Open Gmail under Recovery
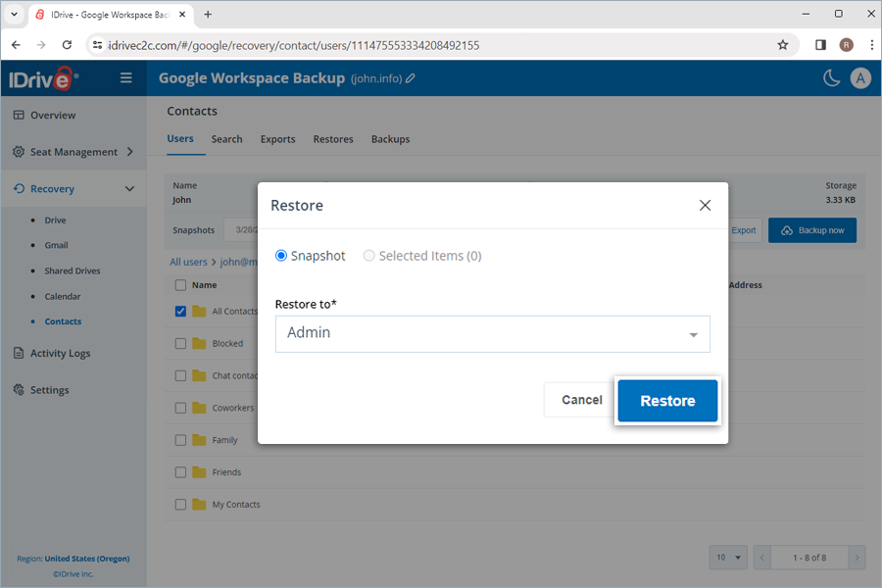The width and height of the screenshot is (882, 588). (56, 245)
